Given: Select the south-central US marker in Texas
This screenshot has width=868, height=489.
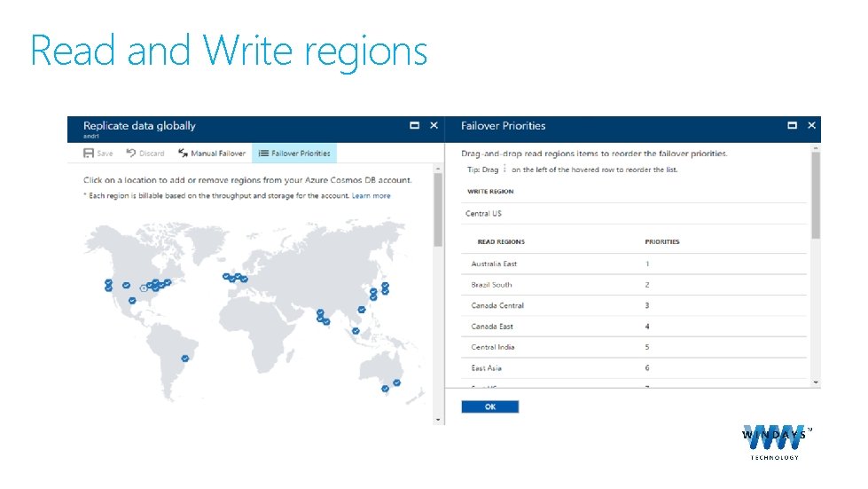Looking at the screenshot, I should pyautogui.click(x=132, y=301).
